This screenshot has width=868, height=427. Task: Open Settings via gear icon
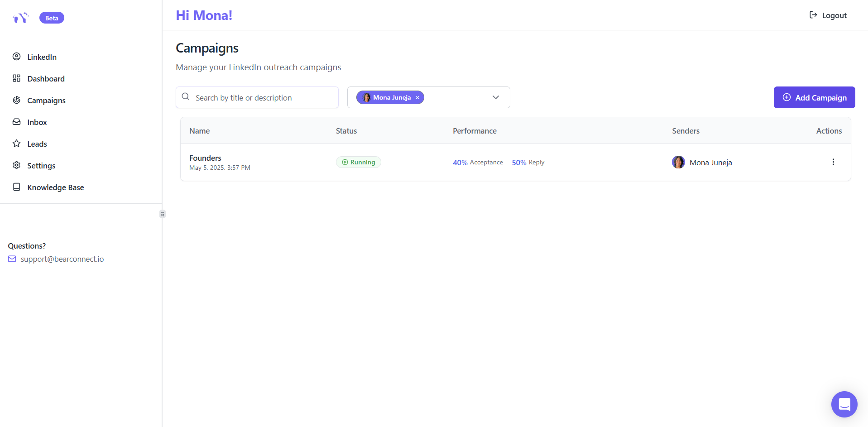point(17,165)
